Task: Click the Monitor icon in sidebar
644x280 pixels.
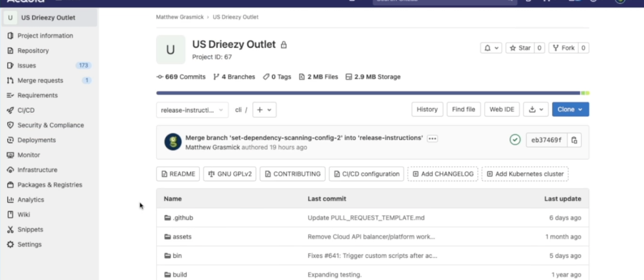Action: (x=10, y=155)
